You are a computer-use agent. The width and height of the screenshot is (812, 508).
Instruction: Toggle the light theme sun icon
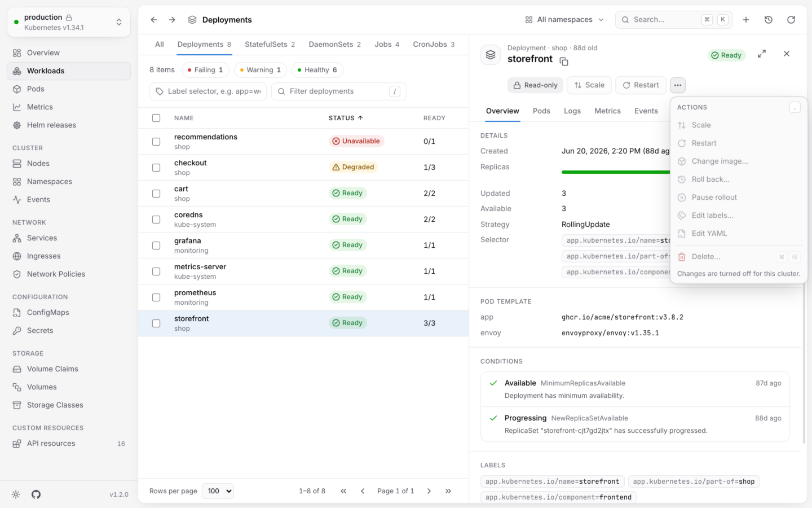pyautogui.click(x=16, y=494)
